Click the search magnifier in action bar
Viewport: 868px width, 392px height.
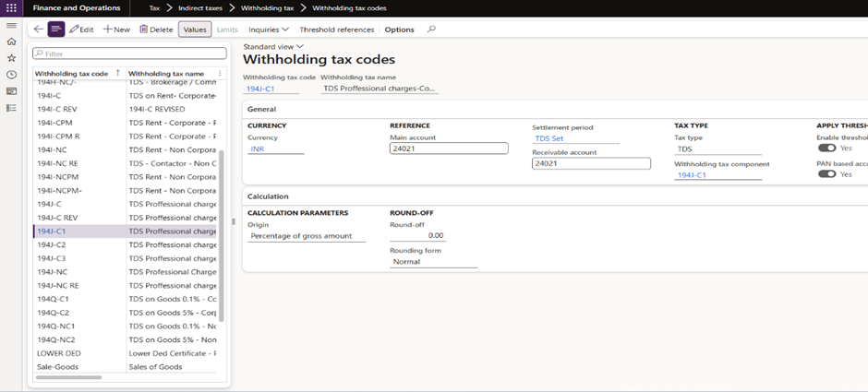tap(430, 30)
